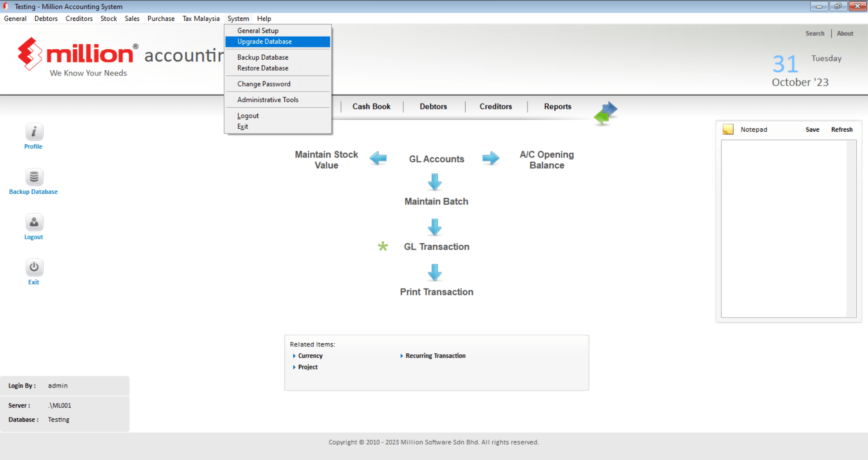The width and height of the screenshot is (868, 460).
Task: Click the Logout user icon in sidebar
Action: [34, 223]
